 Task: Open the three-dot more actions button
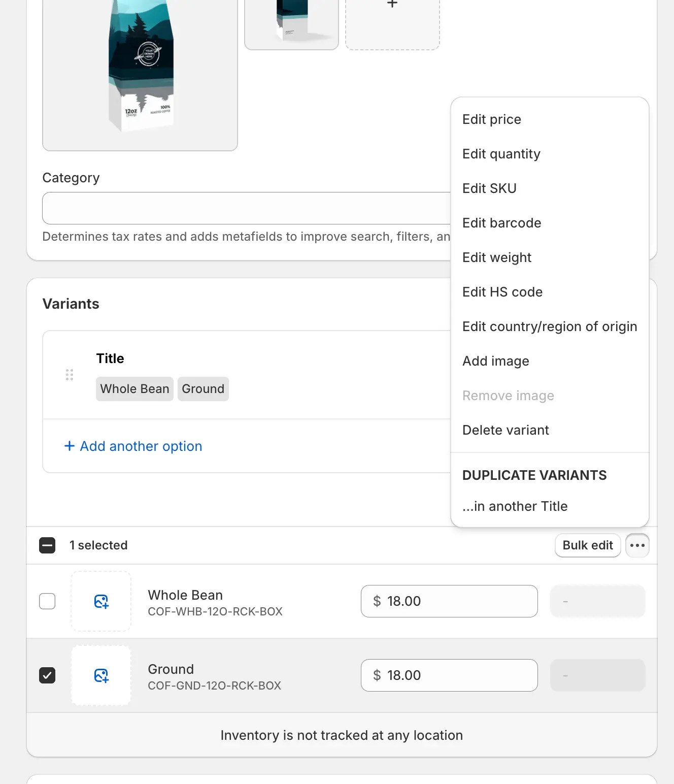(x=637, y=545)
